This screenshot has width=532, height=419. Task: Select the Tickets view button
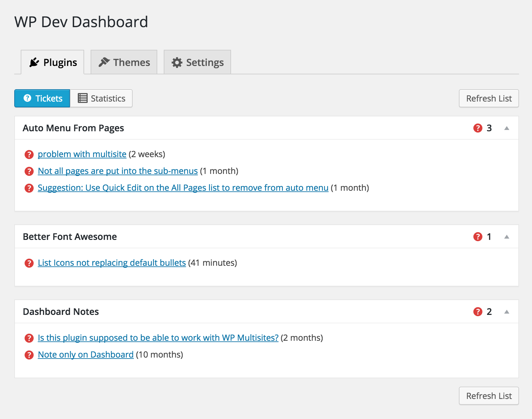coord(42,98)
